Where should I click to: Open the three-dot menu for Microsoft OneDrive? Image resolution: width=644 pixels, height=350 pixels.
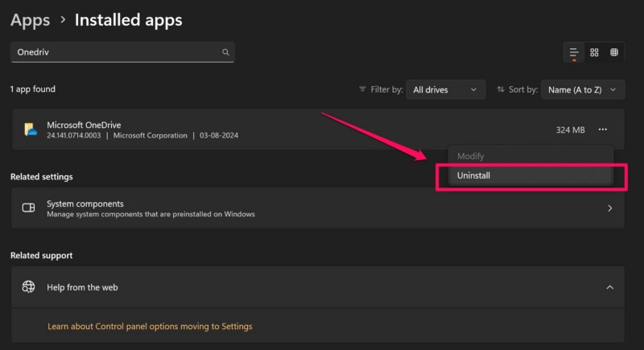(603, 130)
